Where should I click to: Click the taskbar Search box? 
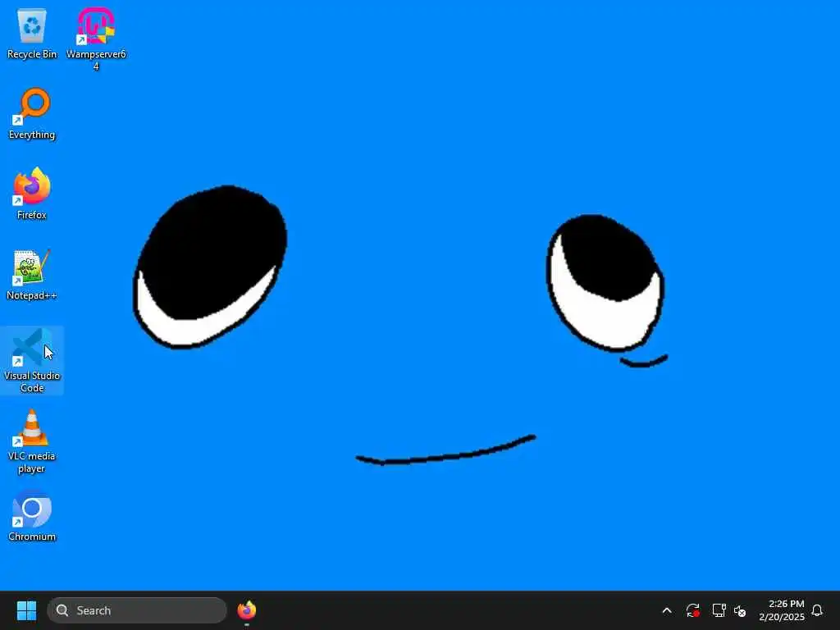pos(137,610)
